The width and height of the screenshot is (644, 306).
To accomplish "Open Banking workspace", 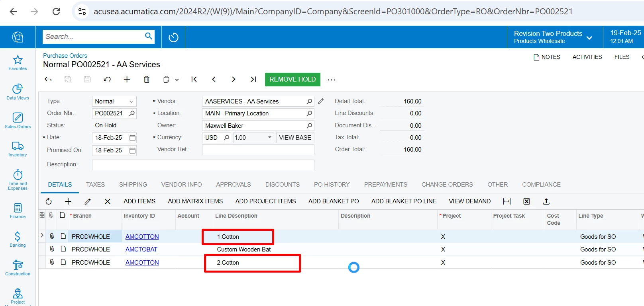I will coord(18,240).
